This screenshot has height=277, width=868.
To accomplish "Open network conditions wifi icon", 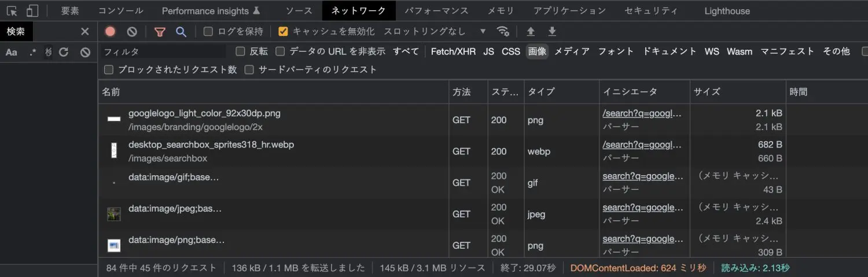I will [x=503, y=31].
